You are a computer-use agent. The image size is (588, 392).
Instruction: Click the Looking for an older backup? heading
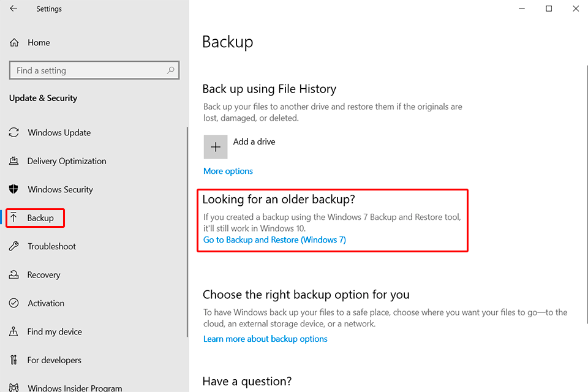point(279,199)
